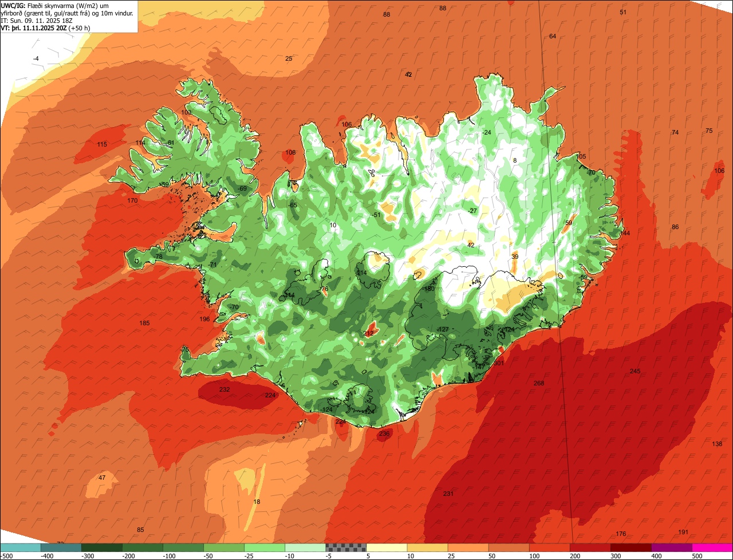This screenshot has height=560, width=733.
Task: Click the map value 115 northwest of the Westfjords
Action: (102, 144)
